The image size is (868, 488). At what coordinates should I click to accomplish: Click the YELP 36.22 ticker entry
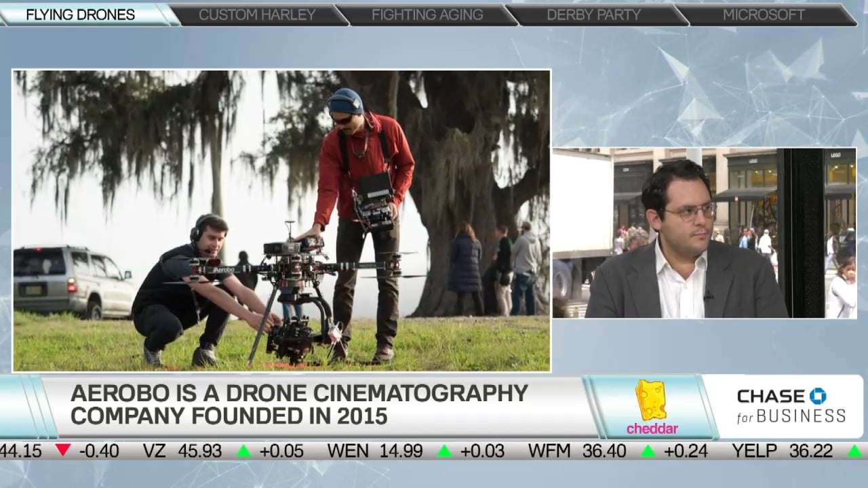coord(782,451)
